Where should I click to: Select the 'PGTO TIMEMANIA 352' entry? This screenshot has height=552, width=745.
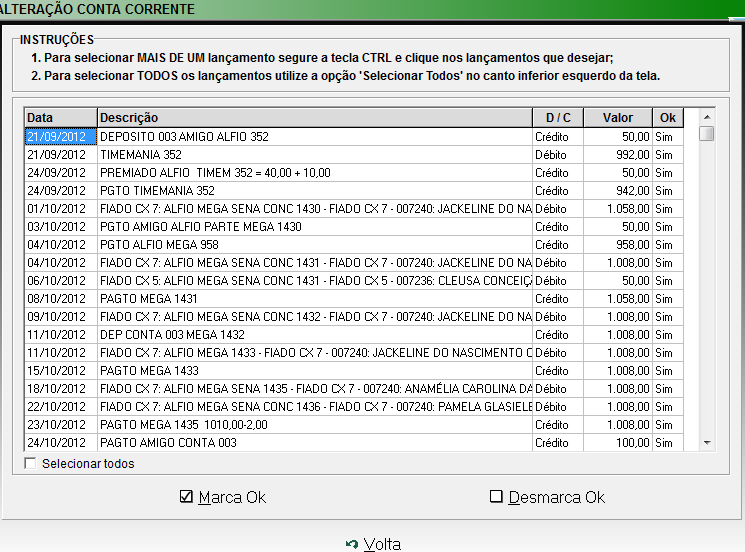[x=354, y=191]
